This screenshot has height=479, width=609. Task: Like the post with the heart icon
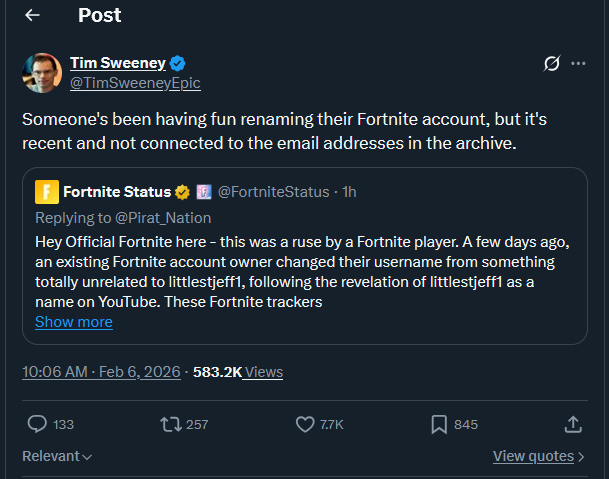pos(306,424)
